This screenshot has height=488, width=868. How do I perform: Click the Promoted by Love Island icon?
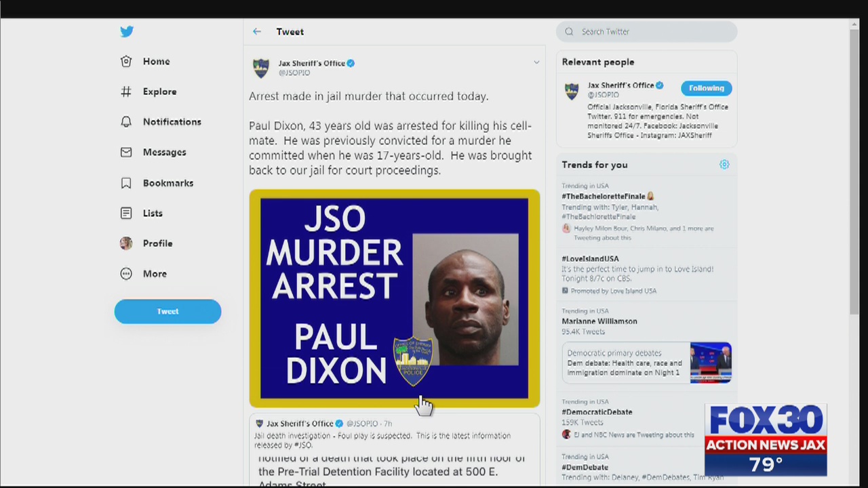tap(566, 291)
